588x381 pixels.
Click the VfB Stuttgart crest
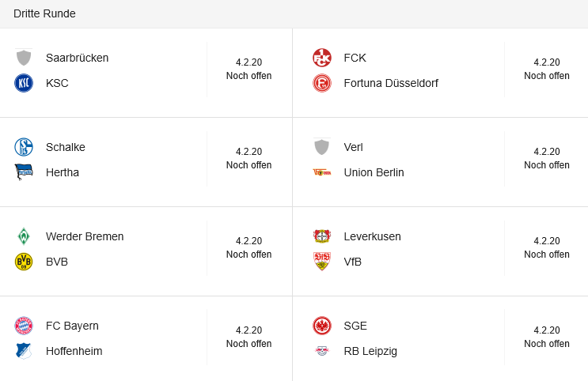[x=322, y=262]
